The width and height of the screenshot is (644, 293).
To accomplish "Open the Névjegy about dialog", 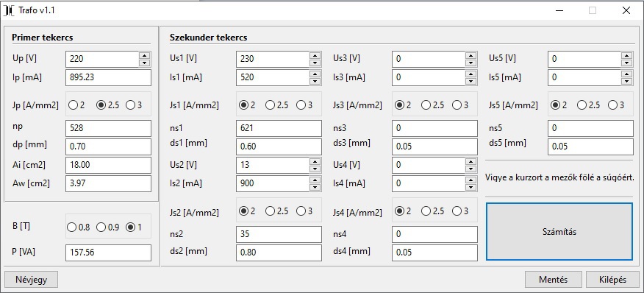I will 31,280.
